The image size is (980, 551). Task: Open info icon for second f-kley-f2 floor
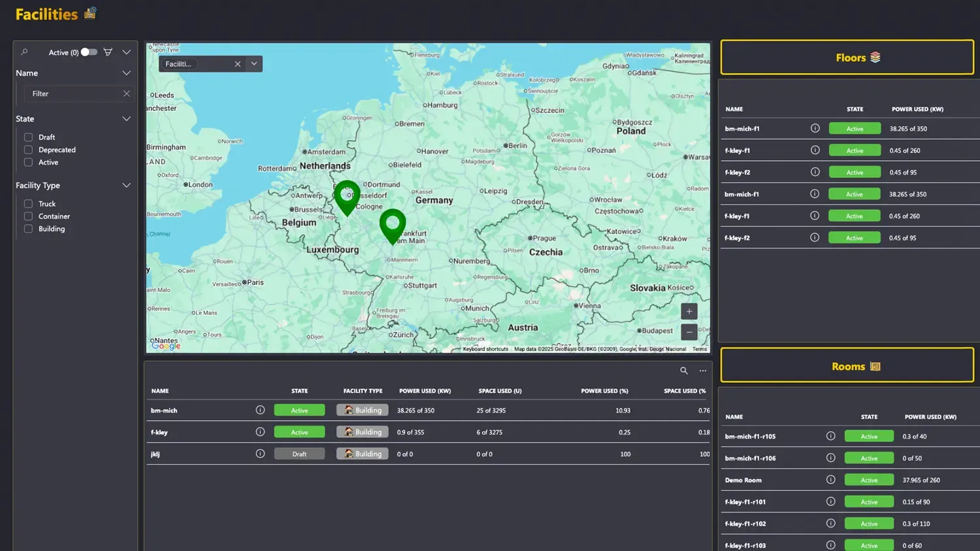(x=815, y=237)
